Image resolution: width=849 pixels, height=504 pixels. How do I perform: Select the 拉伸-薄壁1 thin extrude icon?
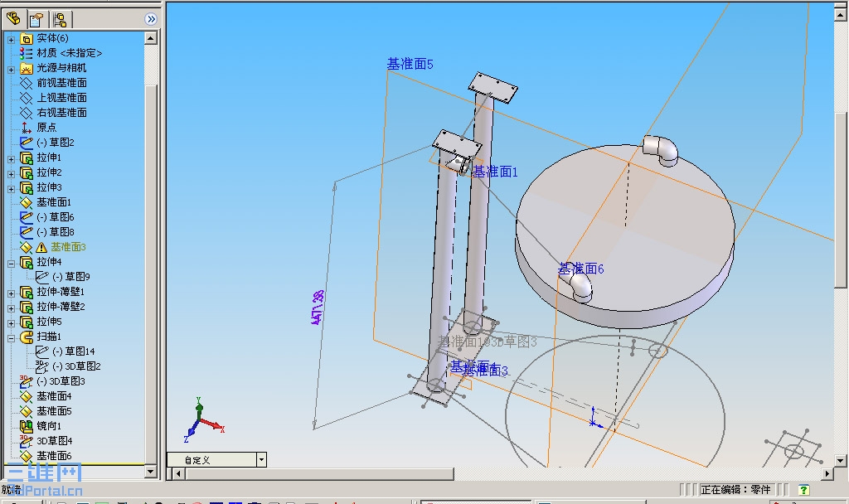(26, 292)
